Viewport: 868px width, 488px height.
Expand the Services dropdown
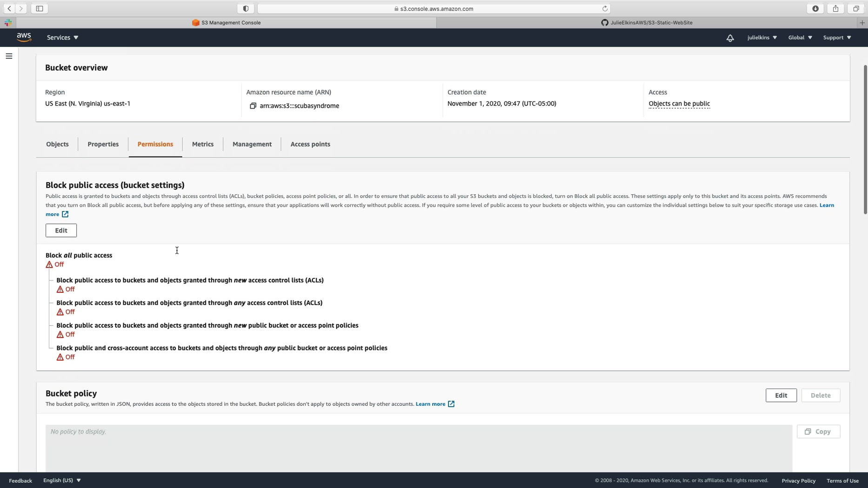click(62, 38)
